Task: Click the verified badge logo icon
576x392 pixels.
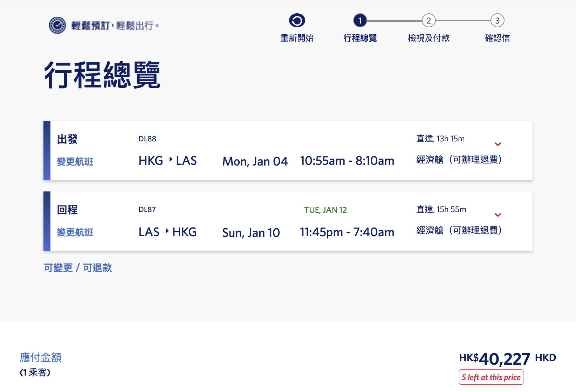Action: point(57,25)
